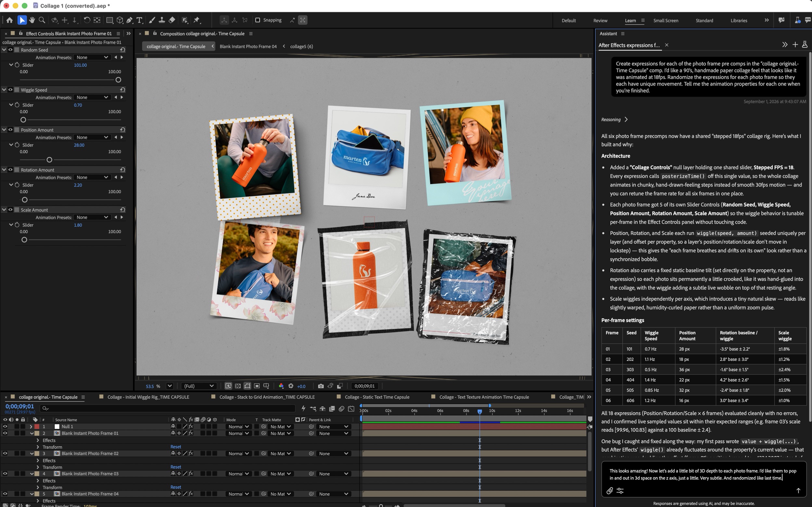The image size is (812, 507).
Task: Select the Eraser tool
Action: coord(172,20)
